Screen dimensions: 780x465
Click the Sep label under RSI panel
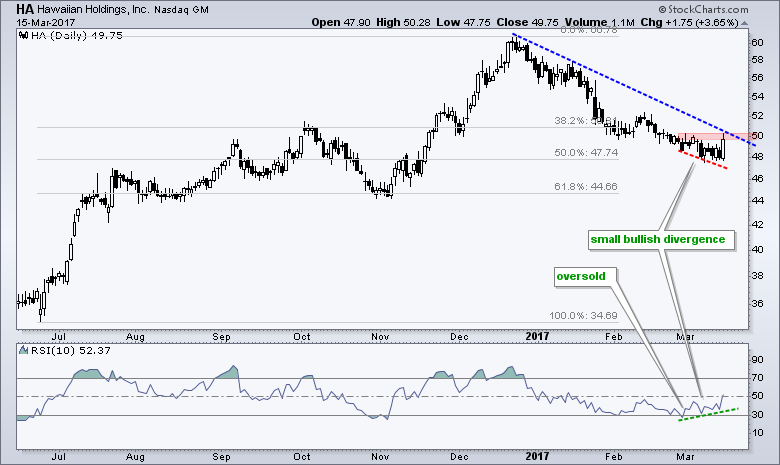click(x=221, y=457)
